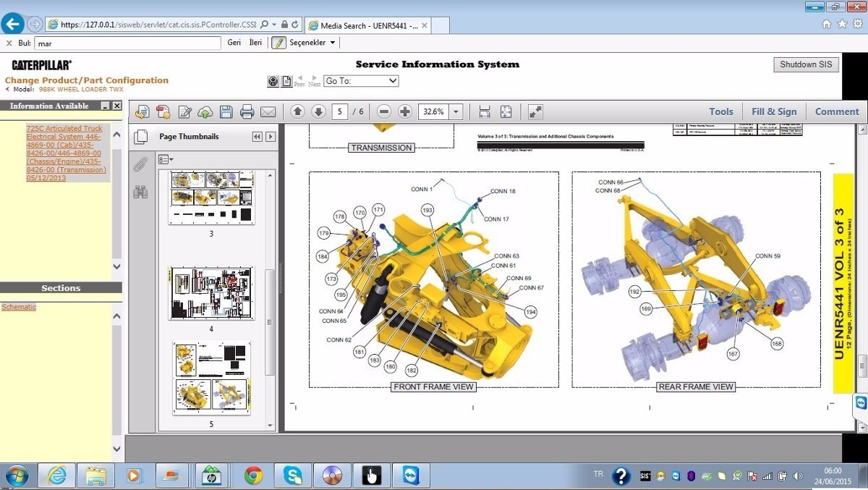Click the highlight toggle icon next to Seçenekler
This screenshot has height=490, width=868.
(278, 43)
